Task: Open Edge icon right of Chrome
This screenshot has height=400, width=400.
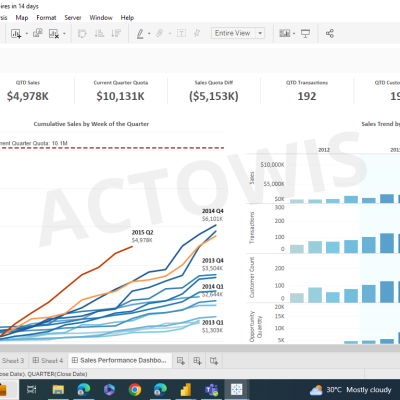Action: pos(160,389)
